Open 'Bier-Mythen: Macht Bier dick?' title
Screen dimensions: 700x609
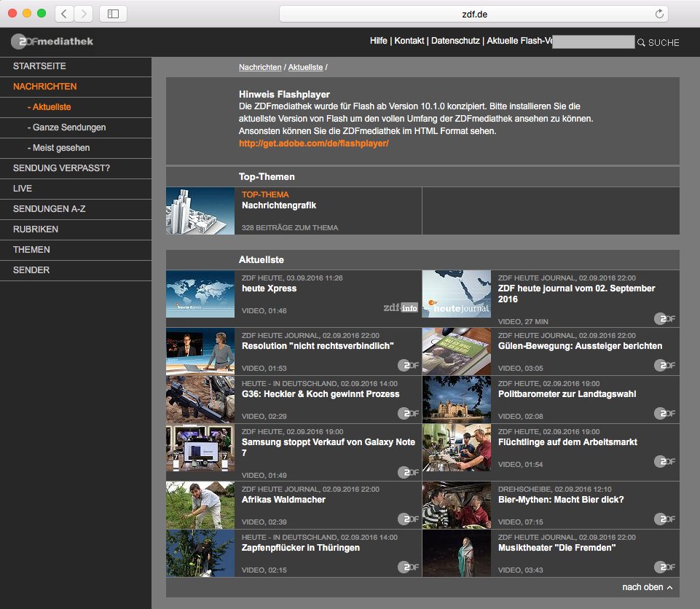tap(561, 500)
